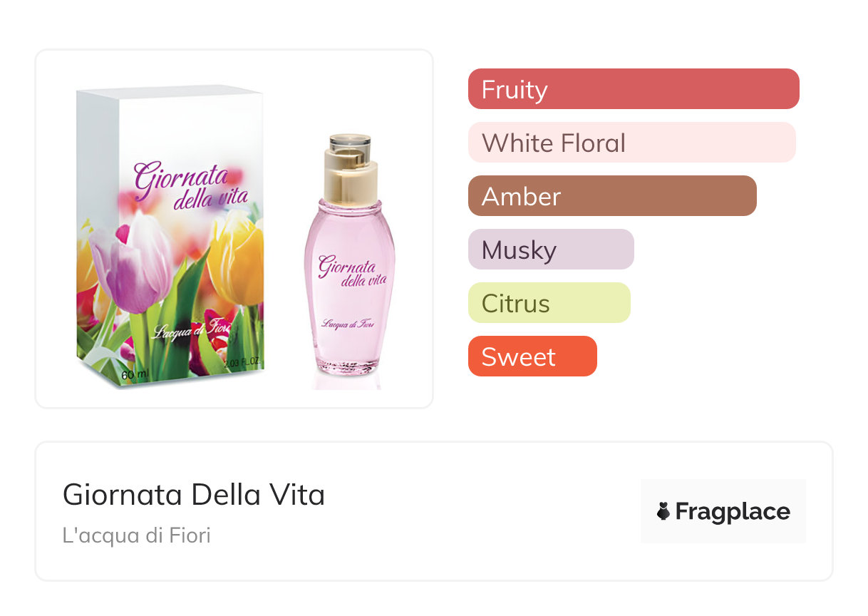This screenshot has height=616, width=868.
Task: Select the White Floral accord bar
Action: coord(631,143)
